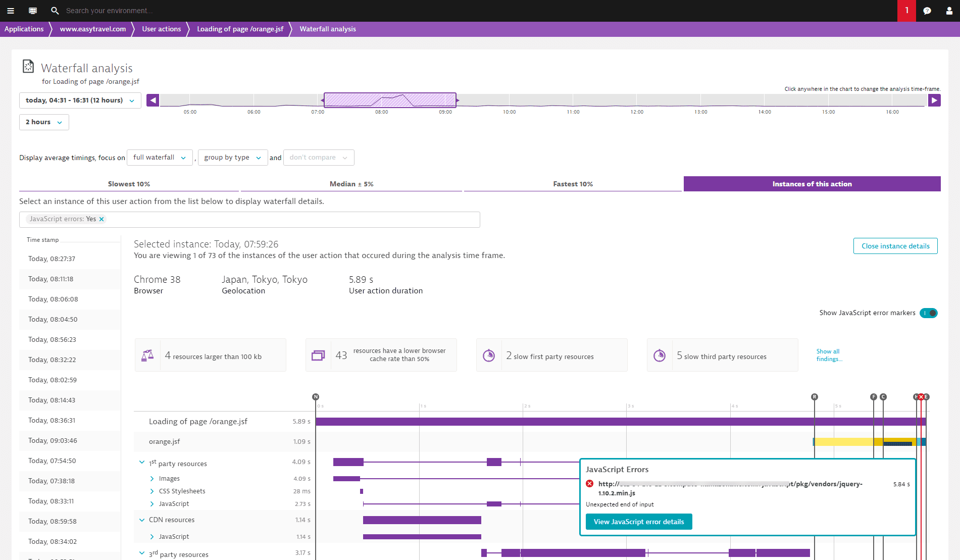Viewport: 960px width, 560px height.
Task: Select instance Today, 08:27:37
Action: click(x=52, y=259)
